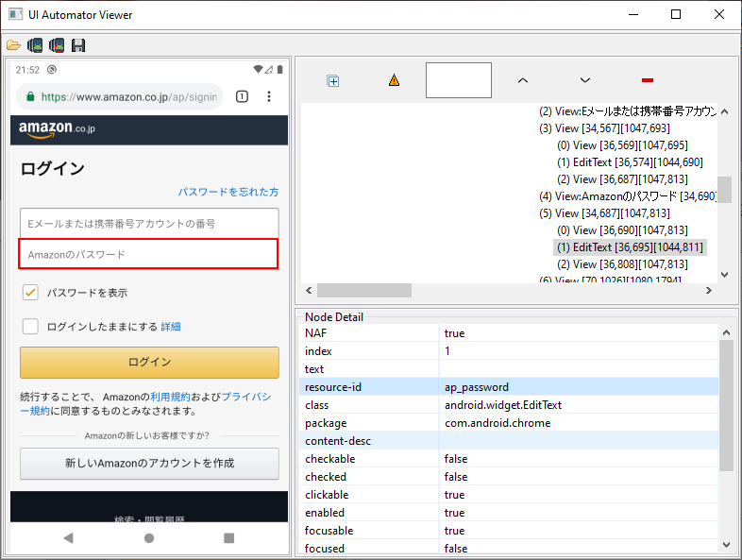Click the UI Automator Viewer title icon
This screenshot has width=742, height=560.
pyautogui.click(x=16, y=14)
